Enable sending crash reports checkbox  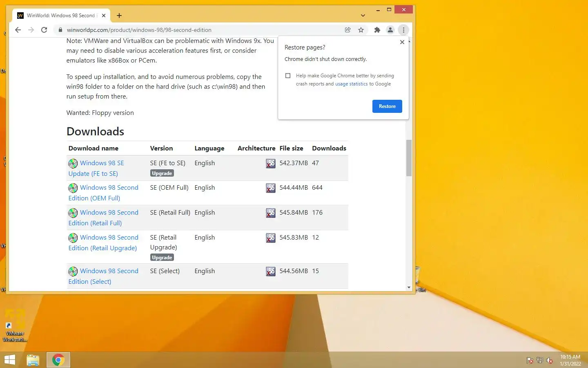[288, 76]
